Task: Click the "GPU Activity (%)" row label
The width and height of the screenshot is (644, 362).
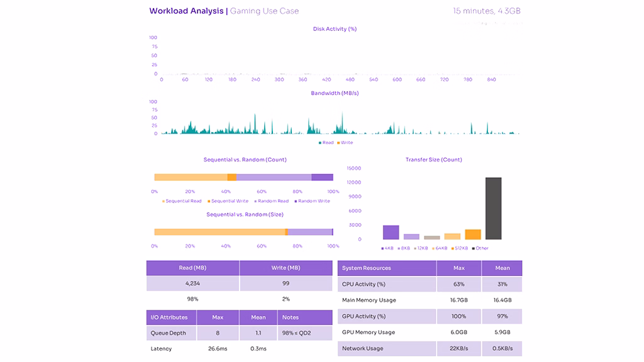Action: pos(364,317)
